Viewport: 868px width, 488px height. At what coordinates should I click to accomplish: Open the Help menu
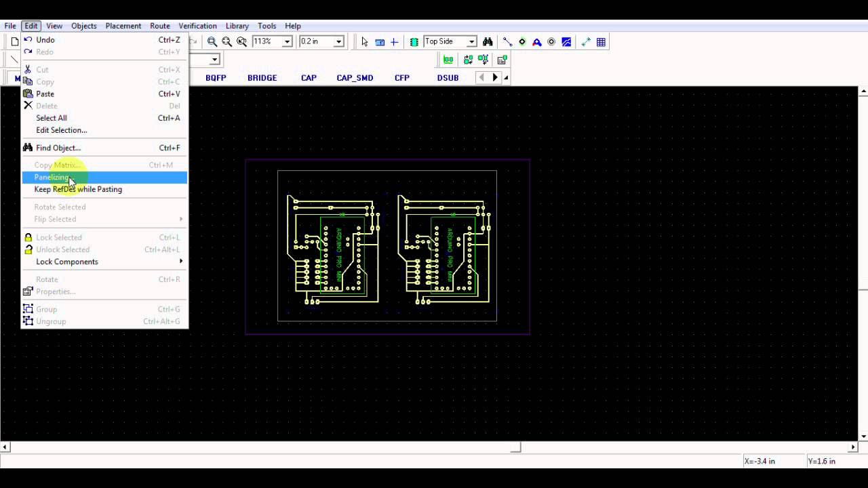click(293, 26)
